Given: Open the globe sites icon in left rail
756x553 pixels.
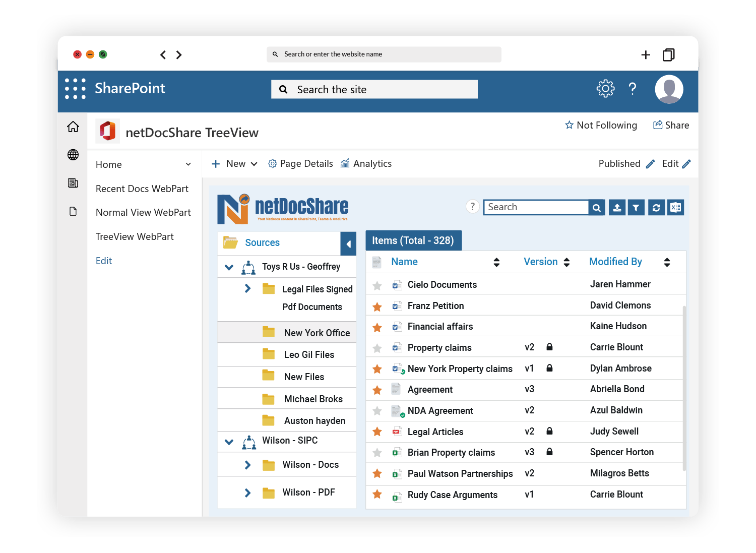Looking at the screenshot, I should click(x=73, y=155).
